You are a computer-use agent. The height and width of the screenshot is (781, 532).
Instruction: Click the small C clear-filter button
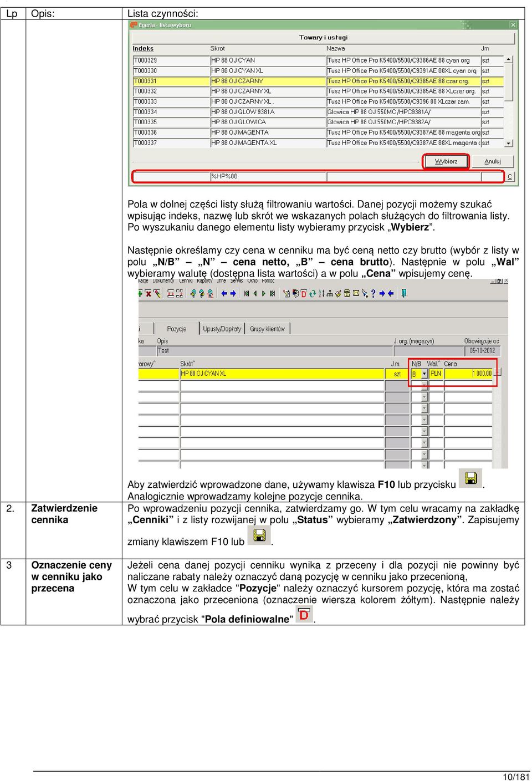510,177
